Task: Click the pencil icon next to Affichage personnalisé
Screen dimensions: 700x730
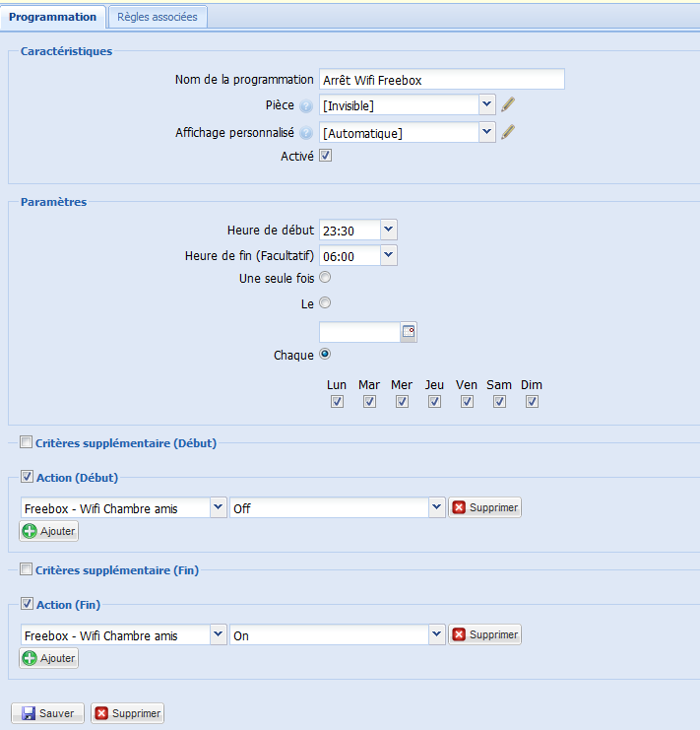Action: 508,132
